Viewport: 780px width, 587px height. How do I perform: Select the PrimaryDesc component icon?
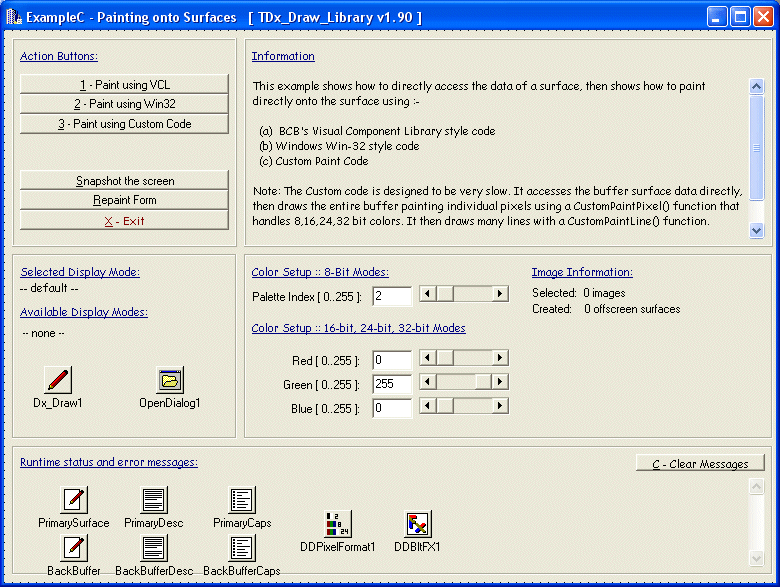pos(154,500)
